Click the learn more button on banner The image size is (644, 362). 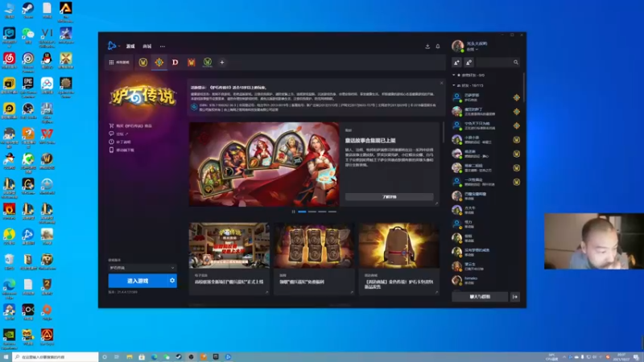click(390, 197)
